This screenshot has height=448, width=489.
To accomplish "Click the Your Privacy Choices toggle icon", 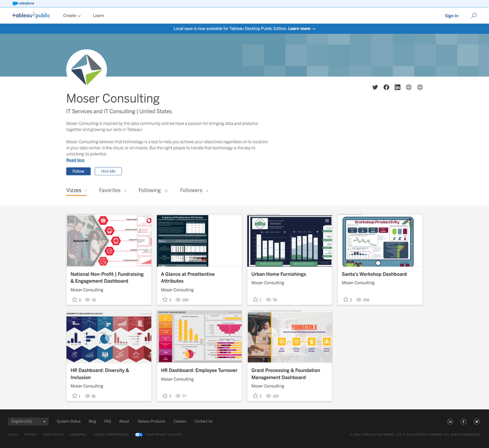I will (138, 434).
